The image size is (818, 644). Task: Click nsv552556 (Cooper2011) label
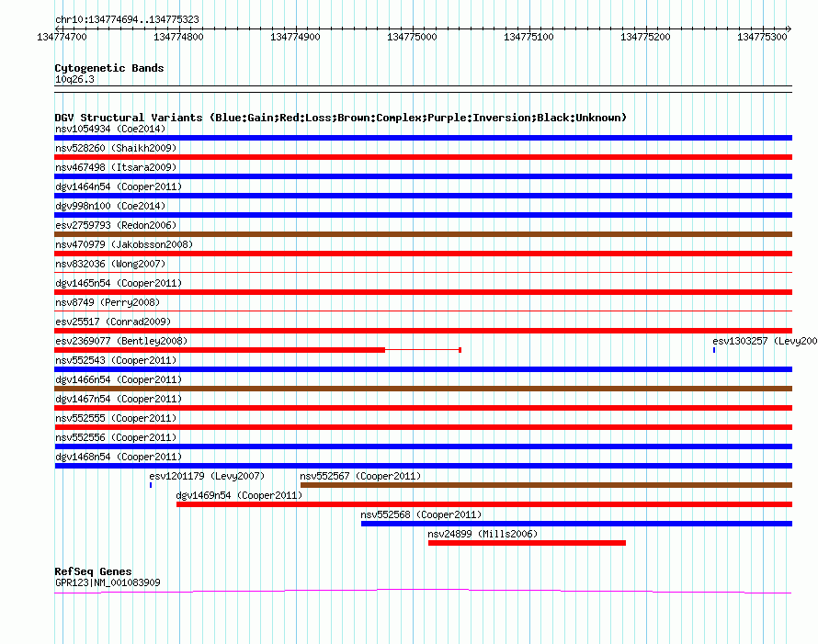point(116,437)
